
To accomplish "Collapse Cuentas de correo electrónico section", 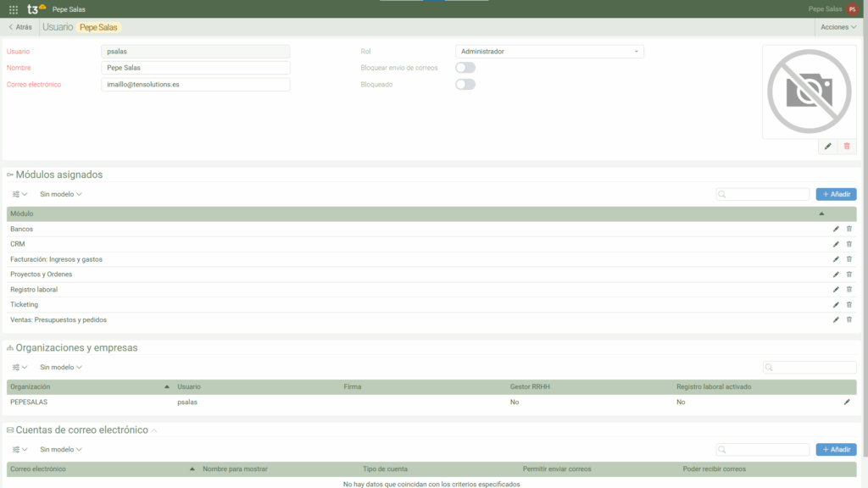I will [x=155, y=430].
